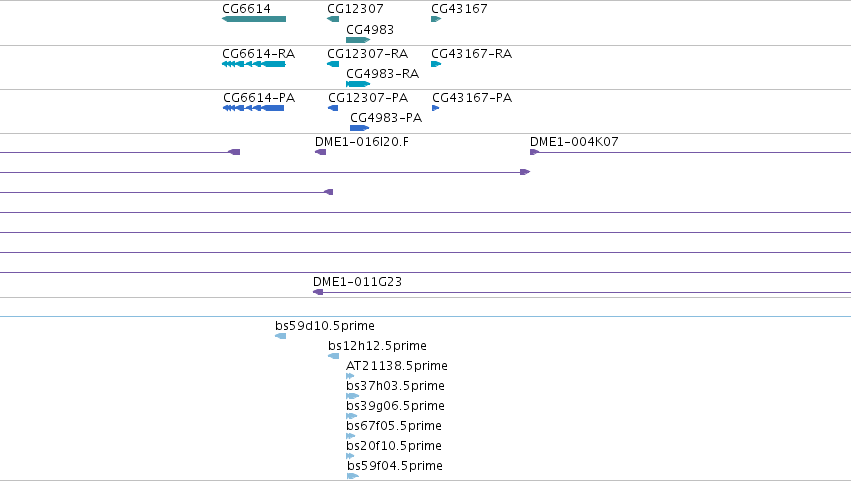
Task: Click the bs59d10.5prime EST glyph
Action: tap(281, 336)
